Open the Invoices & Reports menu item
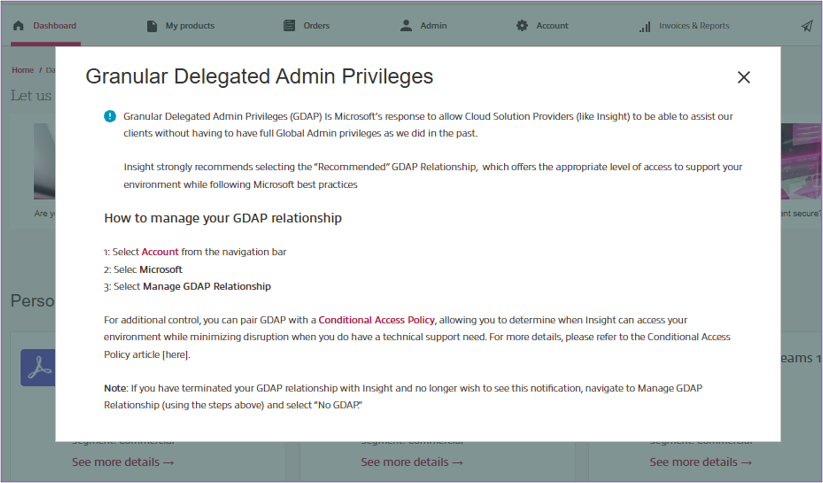Viewport: 823px width, 483px height. pyautogui.click(x=694, y=26)
